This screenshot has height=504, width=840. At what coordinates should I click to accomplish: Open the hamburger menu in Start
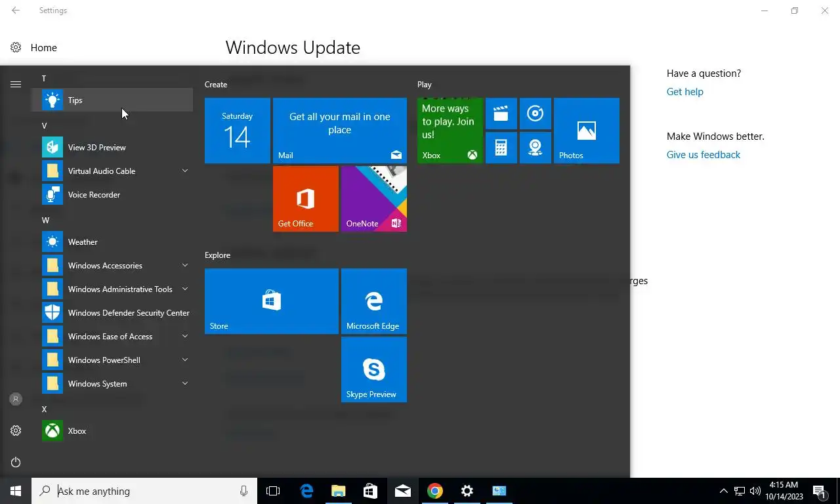point(16,84)
